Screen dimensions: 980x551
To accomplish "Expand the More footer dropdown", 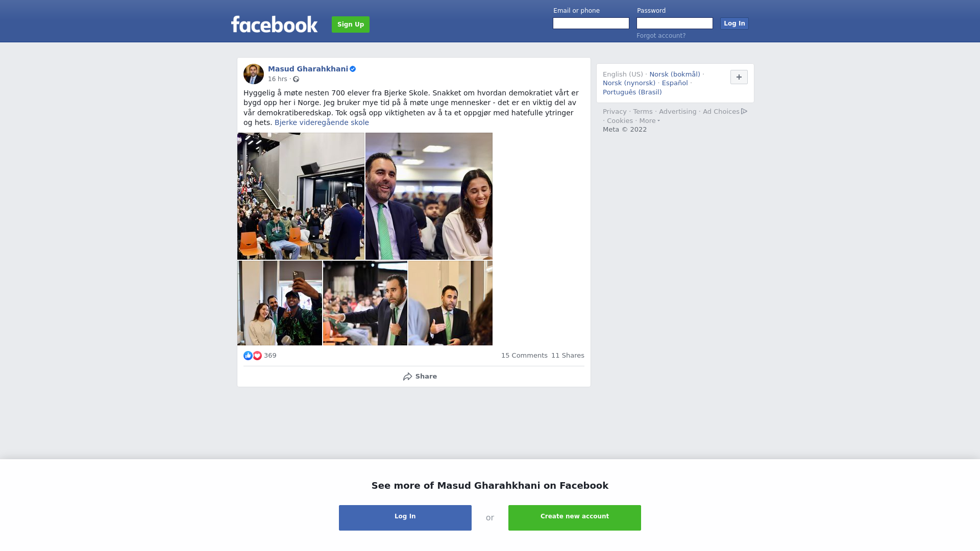I will pos(649,121).
